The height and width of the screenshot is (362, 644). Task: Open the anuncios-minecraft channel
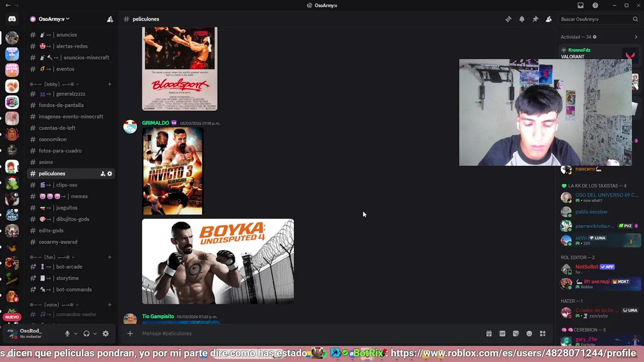pos(71,57)
